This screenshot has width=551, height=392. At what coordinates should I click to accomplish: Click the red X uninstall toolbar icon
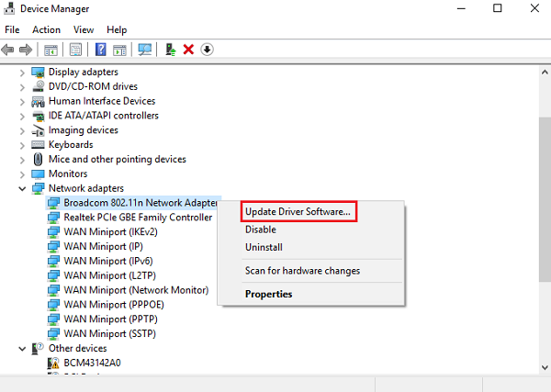[x=188, y=50]
